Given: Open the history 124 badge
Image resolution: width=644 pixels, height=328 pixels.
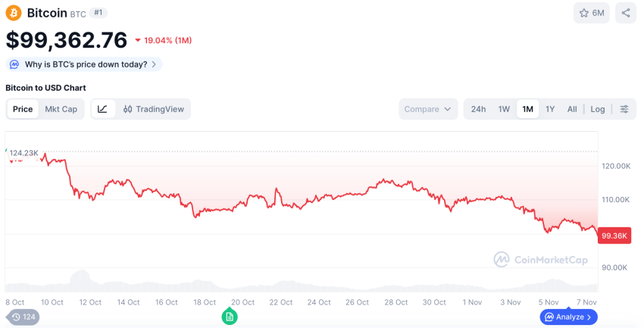Looking at the screenshot, I should (23, 317).
